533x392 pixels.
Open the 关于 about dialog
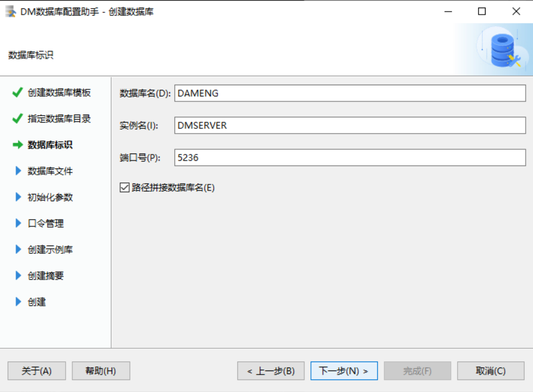pos(37,371)
